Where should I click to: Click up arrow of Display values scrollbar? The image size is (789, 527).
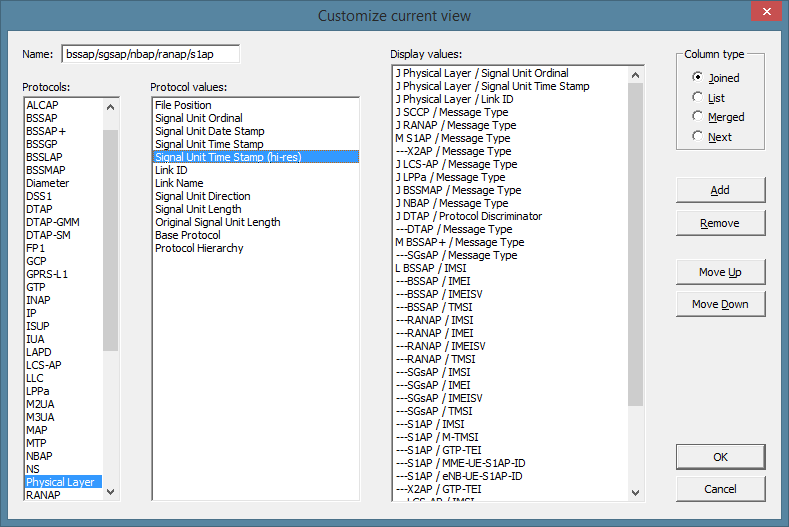pos(636,75)
